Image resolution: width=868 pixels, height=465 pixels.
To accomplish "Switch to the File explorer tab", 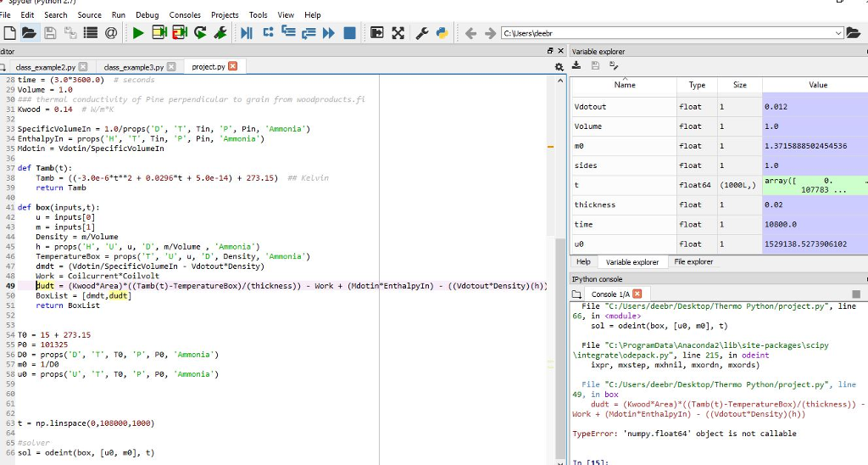I will (x=693, y=262).
